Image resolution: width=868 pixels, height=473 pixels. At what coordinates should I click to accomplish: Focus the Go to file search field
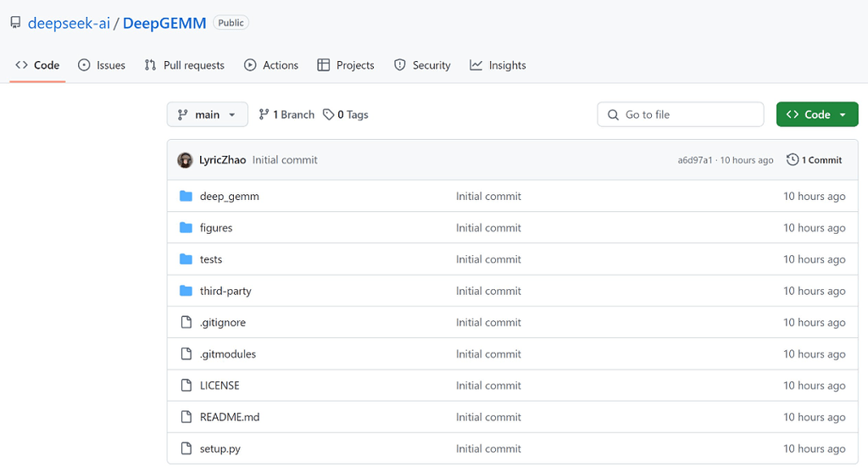click(x=681, y=115)
